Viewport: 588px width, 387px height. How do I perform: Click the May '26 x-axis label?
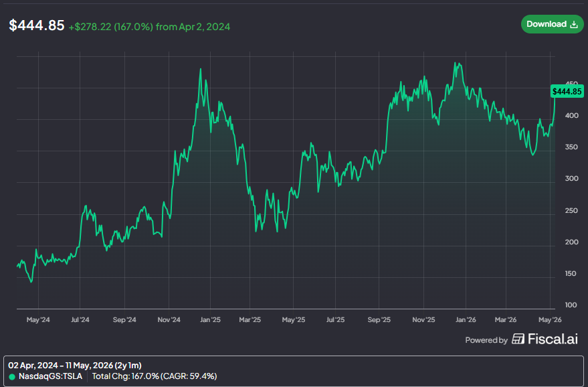tap(550, 320)
